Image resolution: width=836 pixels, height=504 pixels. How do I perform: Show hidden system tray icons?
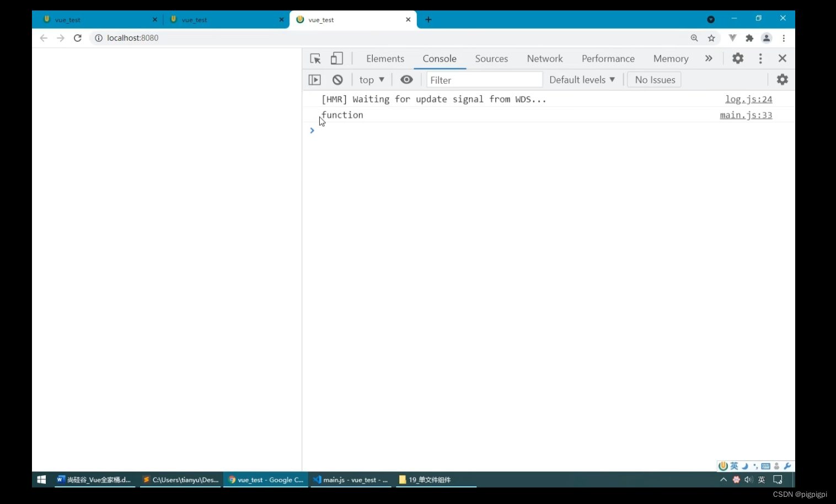click(x=723, y=480)
